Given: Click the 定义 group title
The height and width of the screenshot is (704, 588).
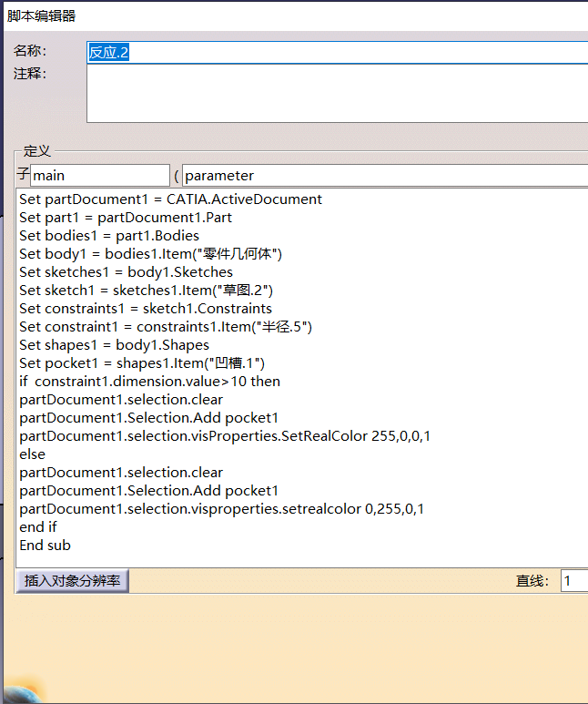Looking at the screenshot, I should (x=36, y=151).
